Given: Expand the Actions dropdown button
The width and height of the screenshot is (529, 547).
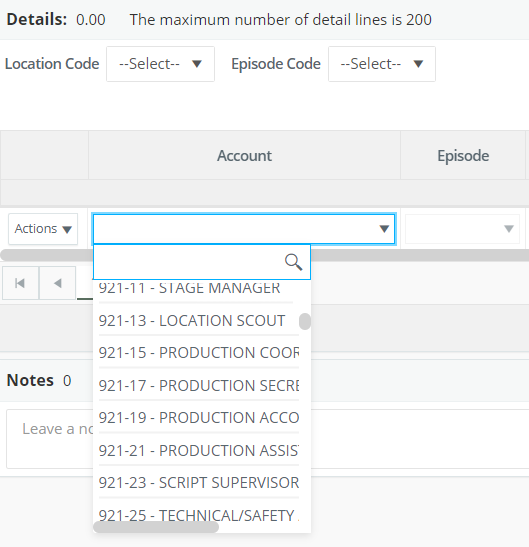Looking at the screenshot, I should pyautogui.click(x=43, y=229).
